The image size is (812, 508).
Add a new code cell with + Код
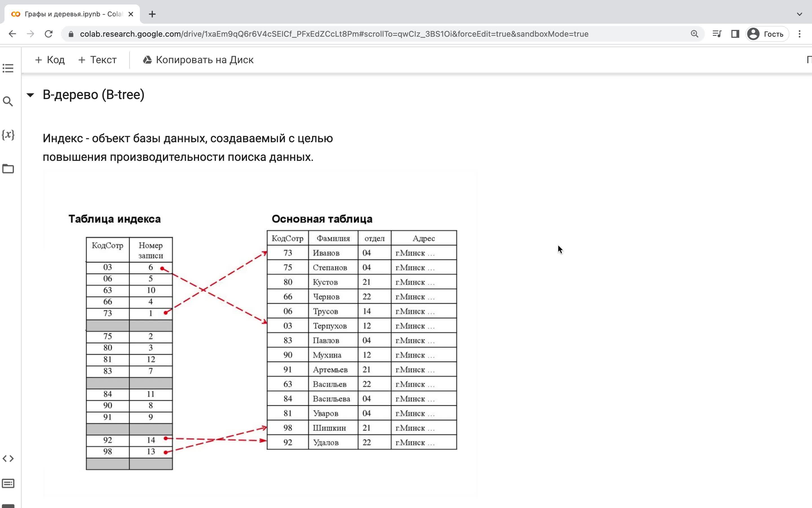50,60
